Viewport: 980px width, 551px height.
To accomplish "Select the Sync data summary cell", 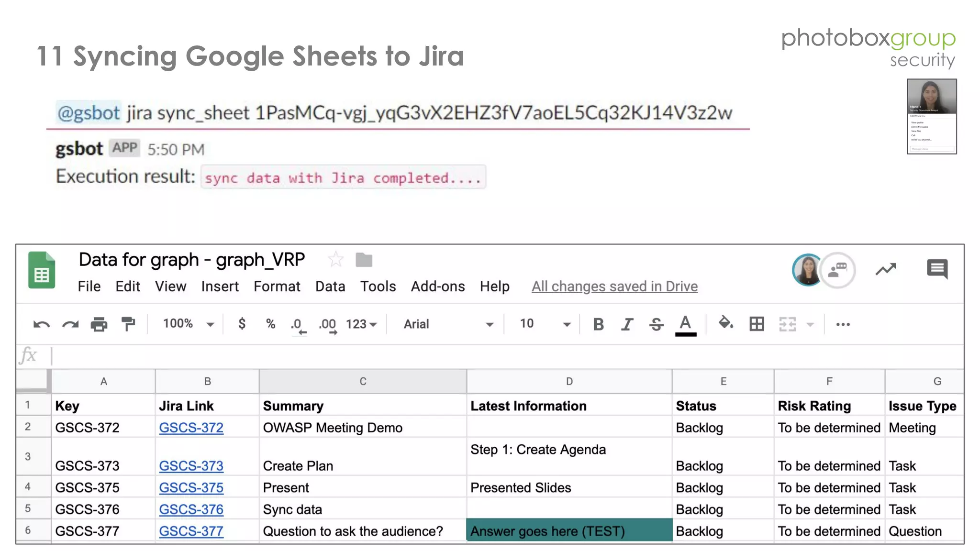I will (363, 509).
